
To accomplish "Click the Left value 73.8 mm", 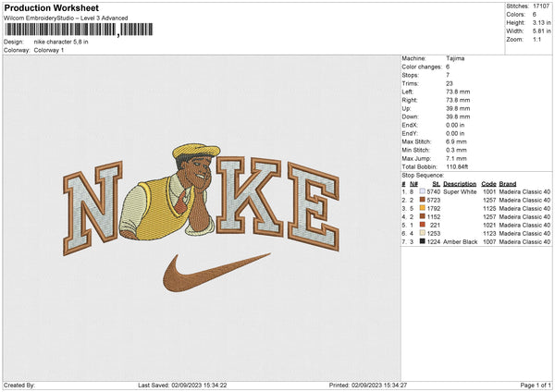I will 458,92.
